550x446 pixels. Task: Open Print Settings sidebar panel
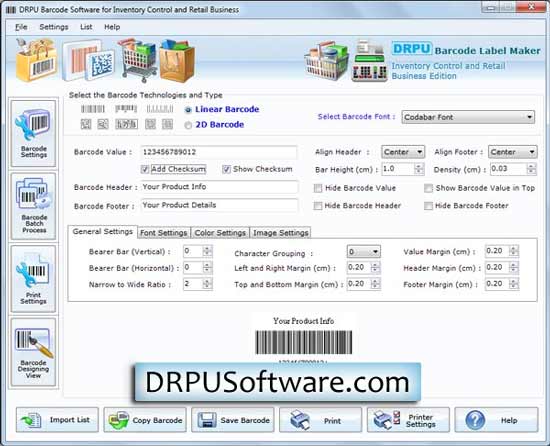click(x=33, y=279)
